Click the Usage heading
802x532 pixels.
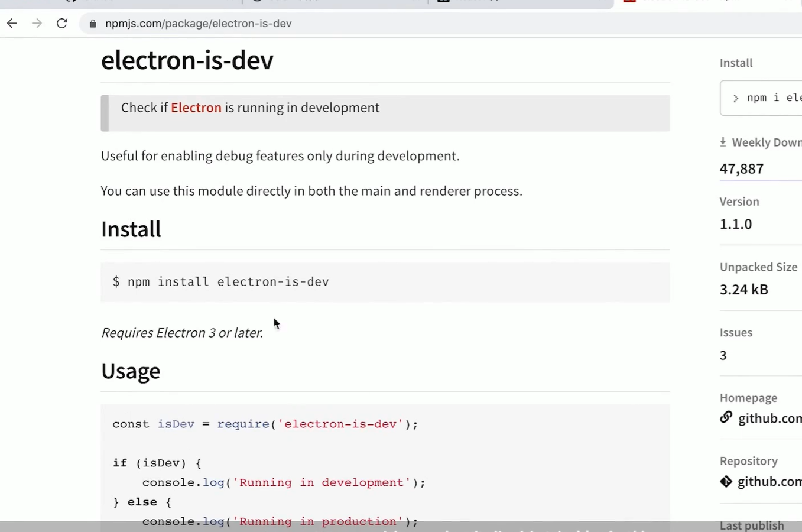pos(131,371)
